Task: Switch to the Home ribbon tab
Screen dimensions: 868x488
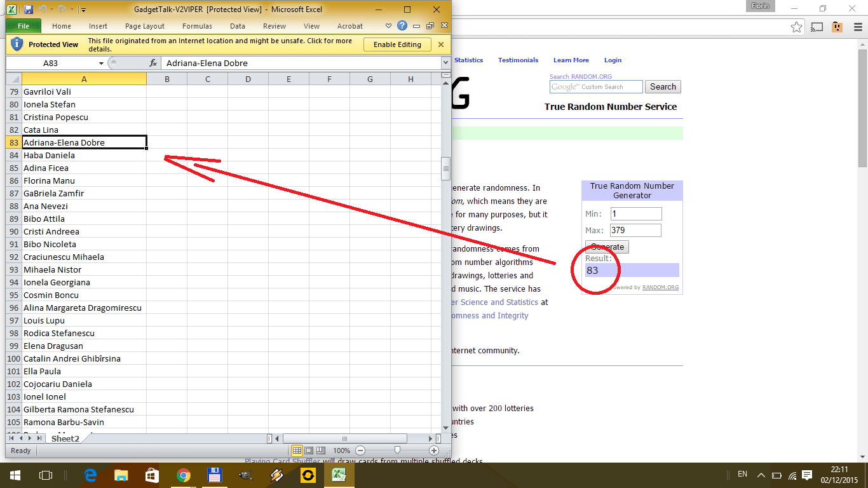Action: [62, 26]
